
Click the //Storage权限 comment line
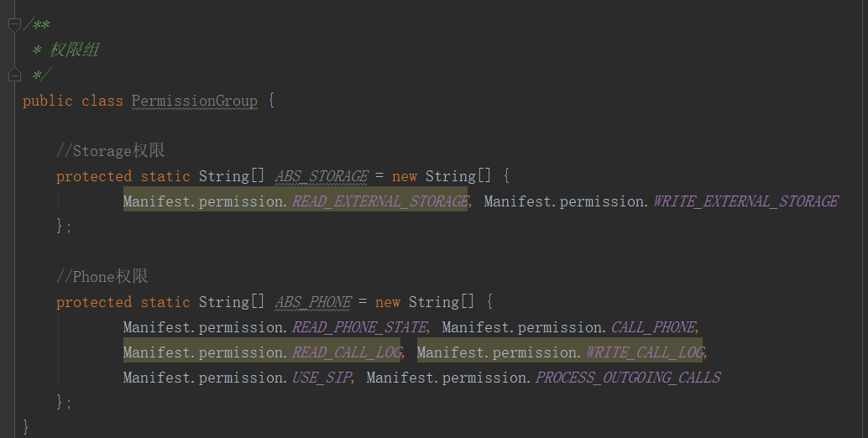pos(110,151)
